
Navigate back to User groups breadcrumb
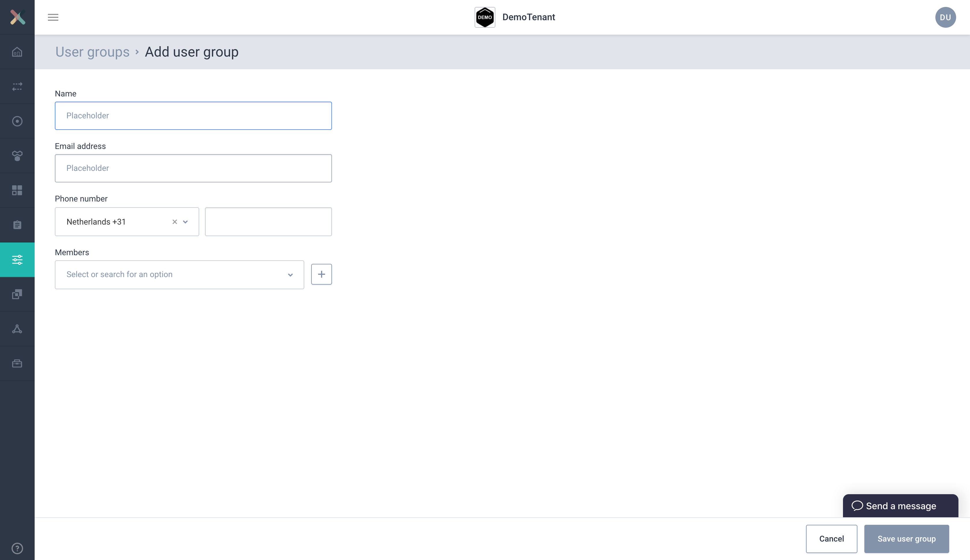point(92,51)
